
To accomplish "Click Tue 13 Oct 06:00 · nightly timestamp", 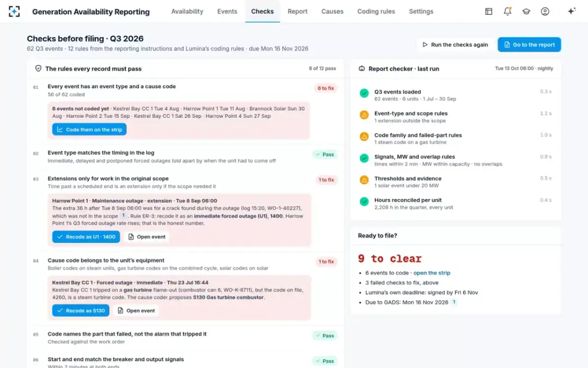I will pos(524,69).
